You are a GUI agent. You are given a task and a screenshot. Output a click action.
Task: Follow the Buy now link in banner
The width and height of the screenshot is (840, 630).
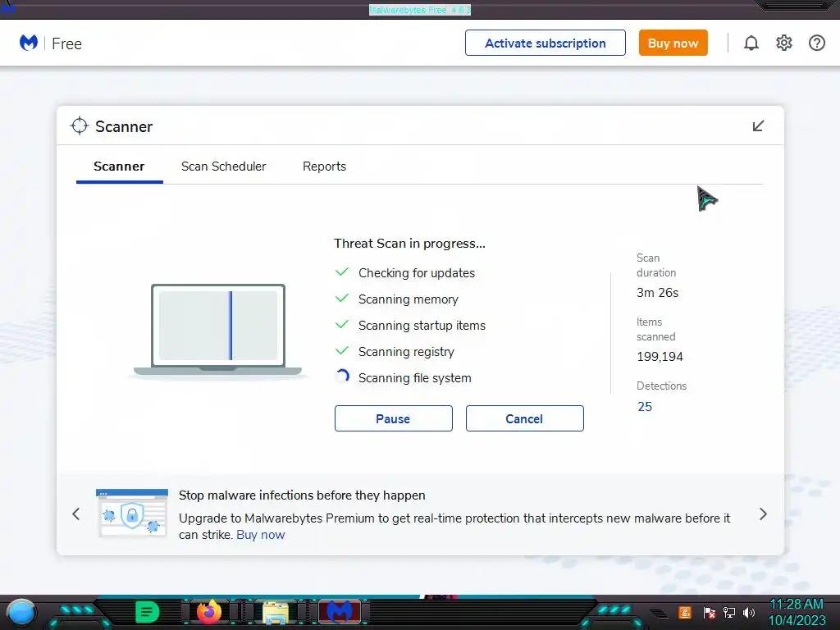pyautogui.click(x=260, y=535)
